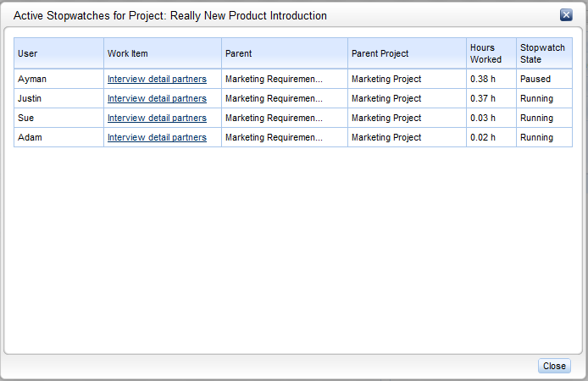Open Sue's Interview detail partners link
This screenshot has height=381, width=588.
point(157,118)
